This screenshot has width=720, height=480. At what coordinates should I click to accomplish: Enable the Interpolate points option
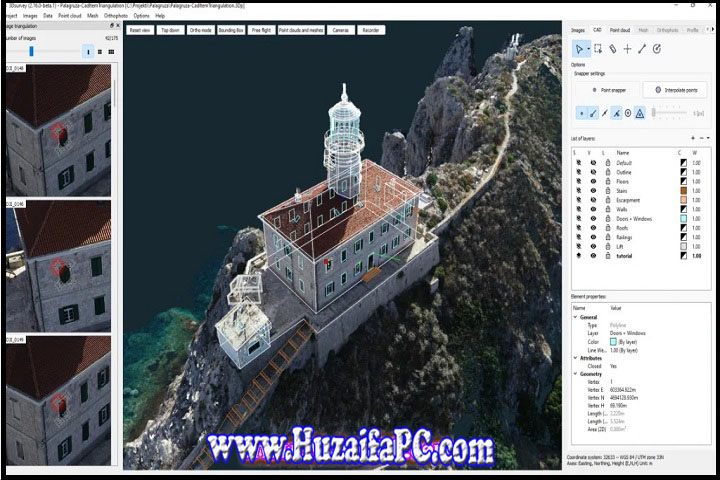(676, 90)
